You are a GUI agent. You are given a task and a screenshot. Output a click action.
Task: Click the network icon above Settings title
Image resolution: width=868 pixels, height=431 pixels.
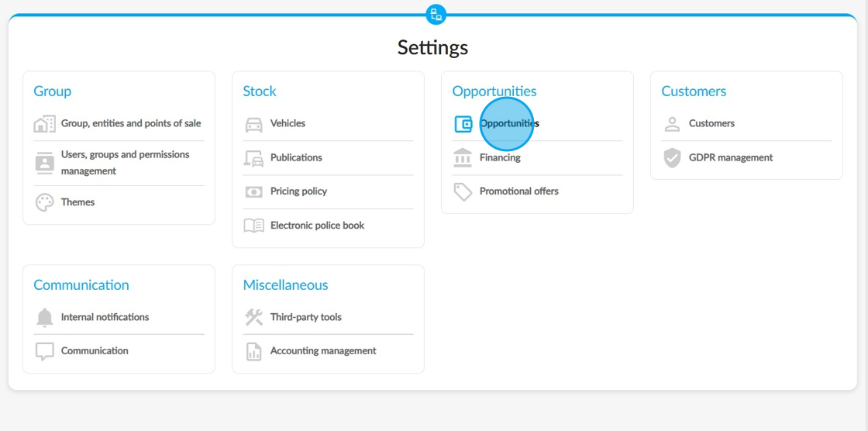pos(436,14)
